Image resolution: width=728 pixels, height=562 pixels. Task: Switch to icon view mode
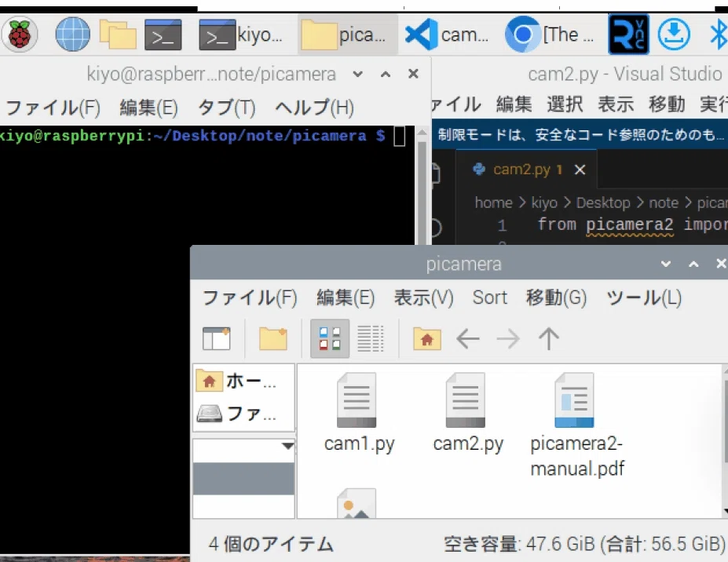tap(330, 339)
